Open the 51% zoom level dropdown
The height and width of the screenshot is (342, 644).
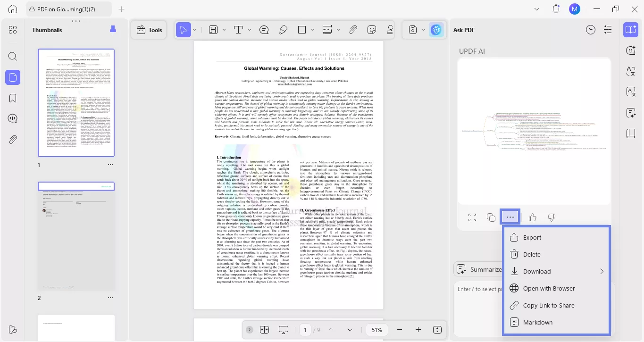[376, 330]
